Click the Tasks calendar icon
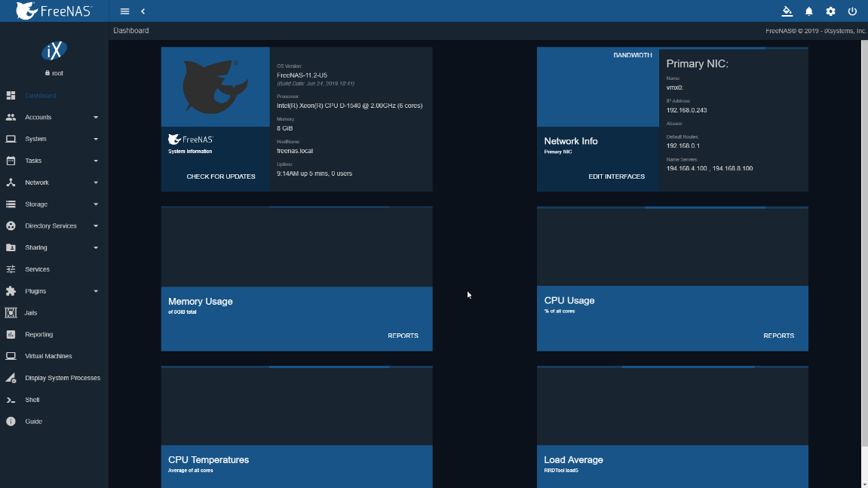 pyautogui.click(x=11, y=161)
